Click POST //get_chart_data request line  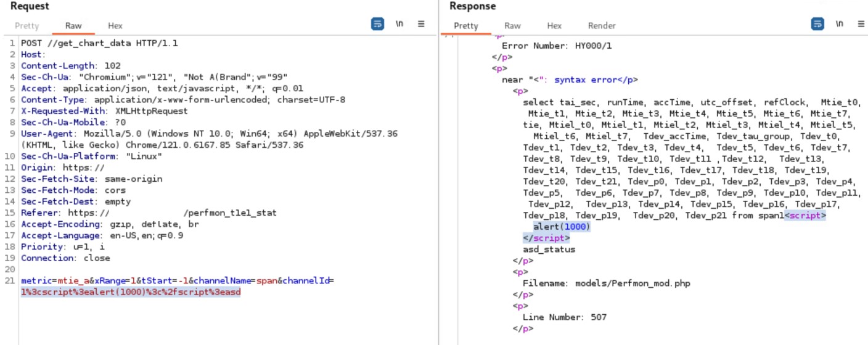(x=99, y=43)
